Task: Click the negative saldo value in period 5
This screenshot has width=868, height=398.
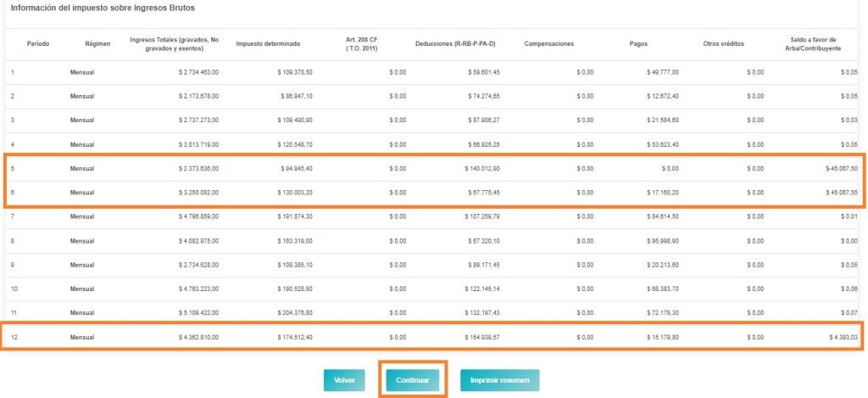Action: 841,169
